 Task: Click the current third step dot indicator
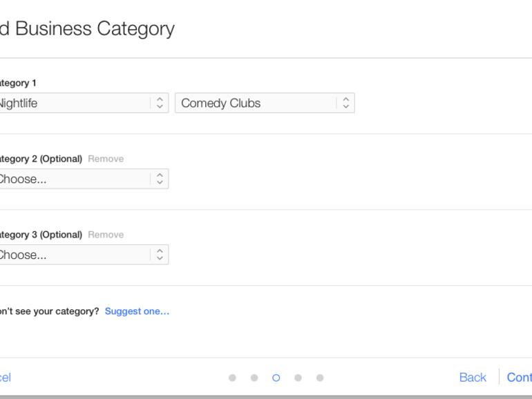pos(276,378)
